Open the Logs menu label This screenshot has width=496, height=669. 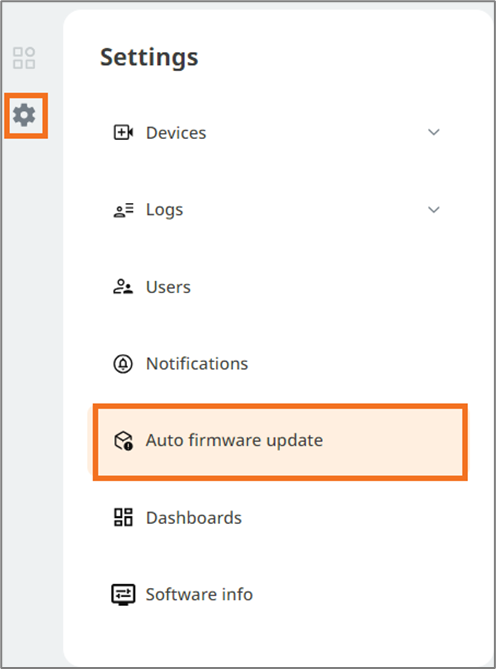[164, 210]
